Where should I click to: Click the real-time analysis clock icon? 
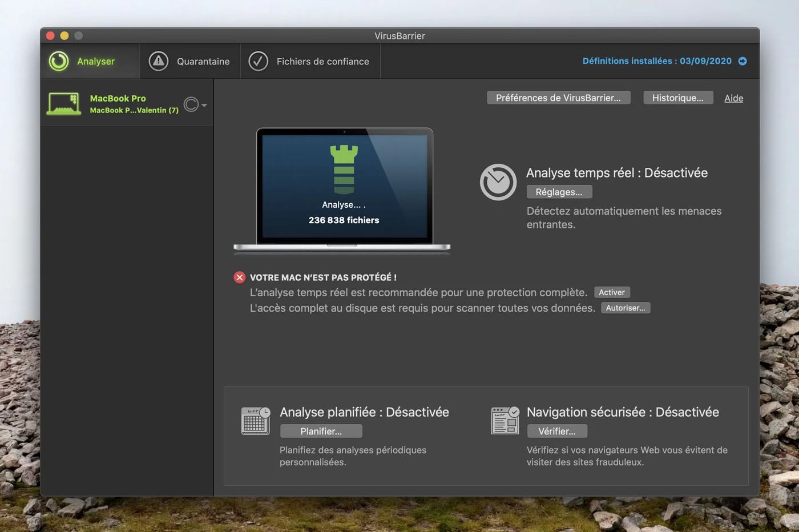(498, 182)
